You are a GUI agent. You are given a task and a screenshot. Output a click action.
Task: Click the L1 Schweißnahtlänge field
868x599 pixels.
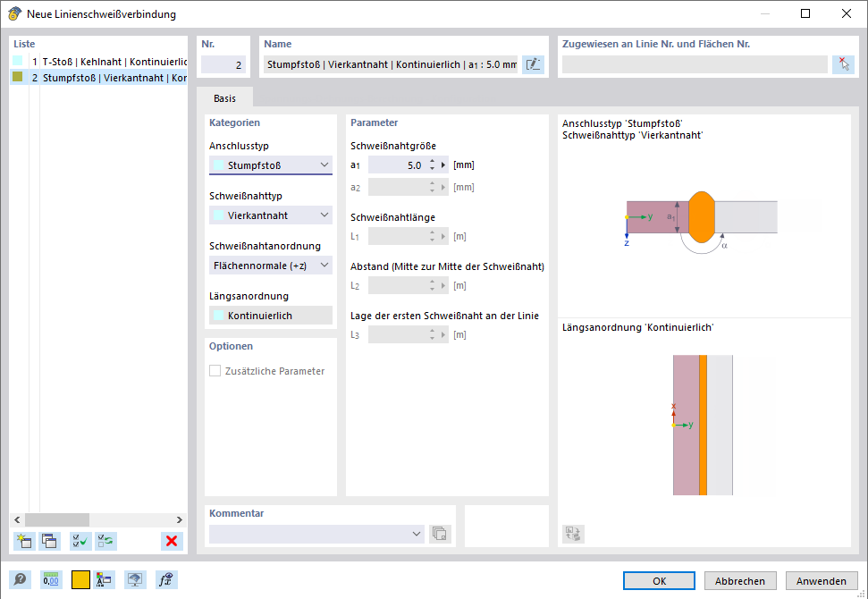398,236
